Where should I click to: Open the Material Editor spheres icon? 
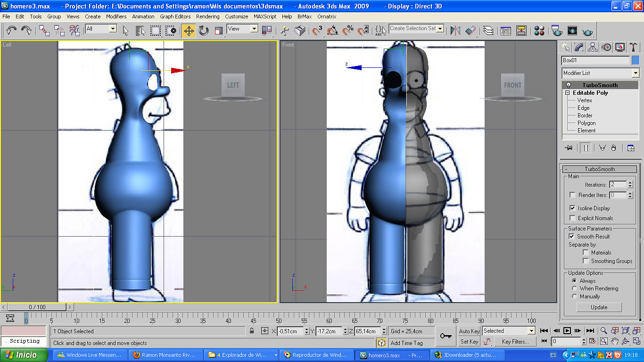click(x=539, y=31)
